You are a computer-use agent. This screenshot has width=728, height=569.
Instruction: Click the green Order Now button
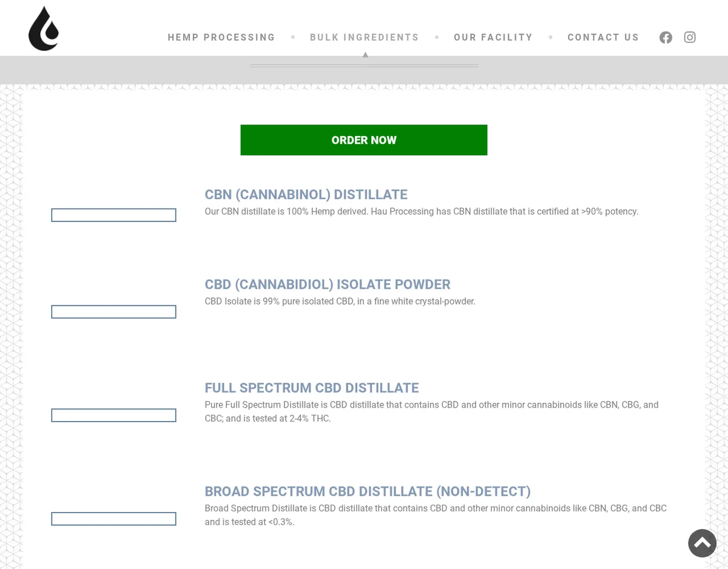364,140
